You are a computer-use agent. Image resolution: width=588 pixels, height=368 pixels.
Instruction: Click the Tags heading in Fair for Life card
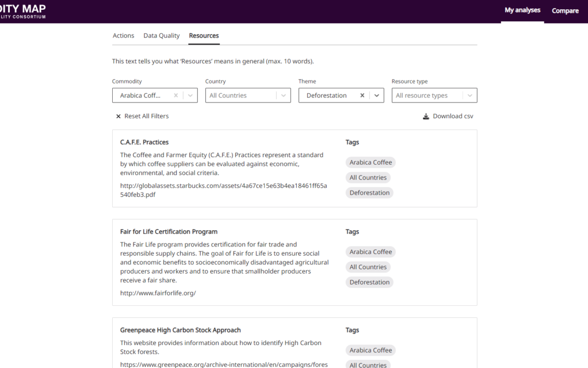pos(352,232)
